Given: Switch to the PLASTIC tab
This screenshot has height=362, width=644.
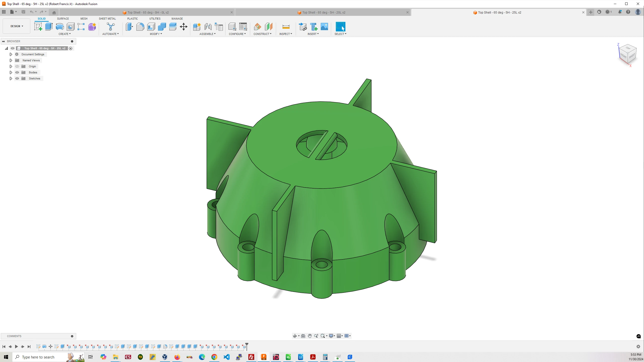Looking at the screenshot, I should click(133, 19).
